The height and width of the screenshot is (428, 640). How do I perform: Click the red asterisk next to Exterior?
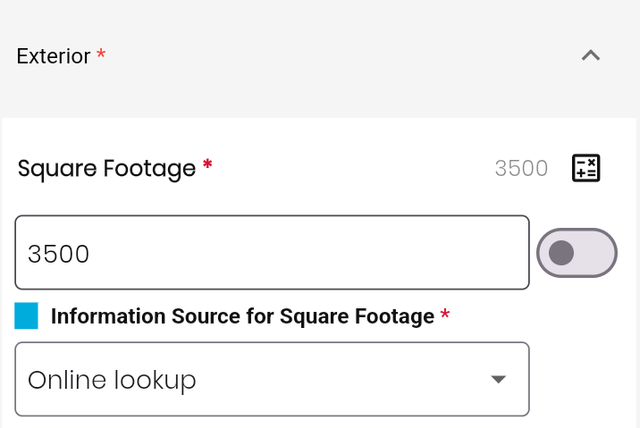pyautogui.click(x=101, y=53)
